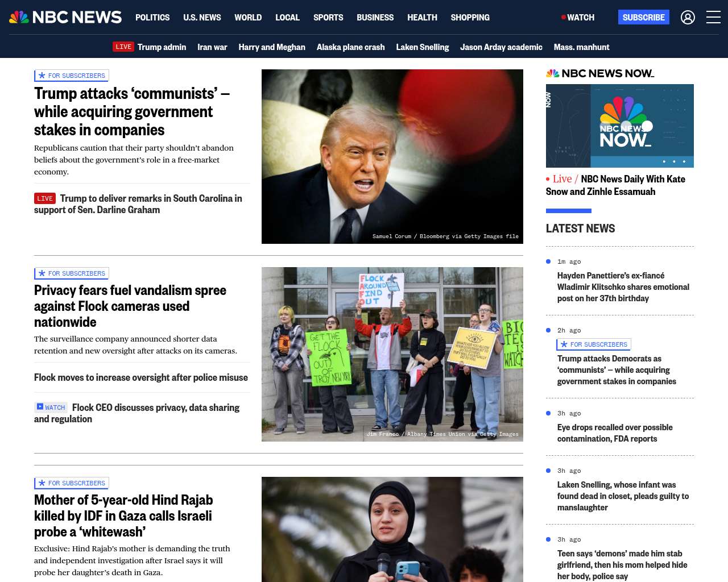728x582 pixels.
Task: Navigate to the Business section
Action: 375,18
